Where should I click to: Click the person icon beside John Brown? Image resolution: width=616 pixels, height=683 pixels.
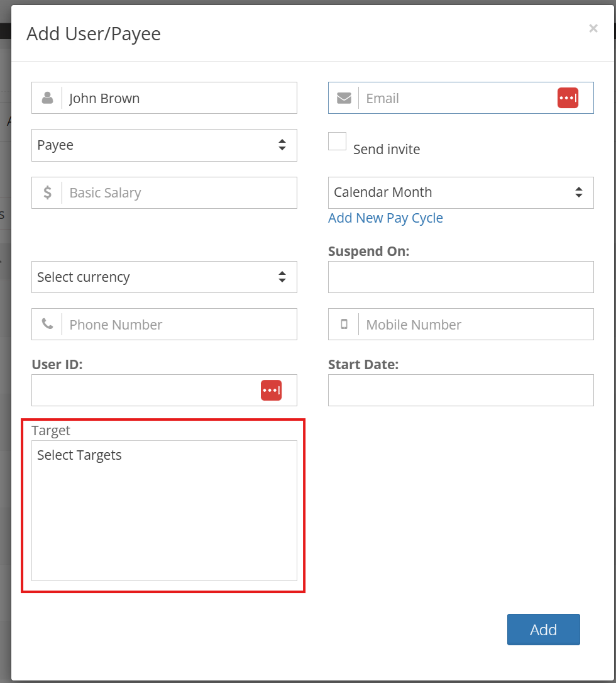(x=47, y=97)
